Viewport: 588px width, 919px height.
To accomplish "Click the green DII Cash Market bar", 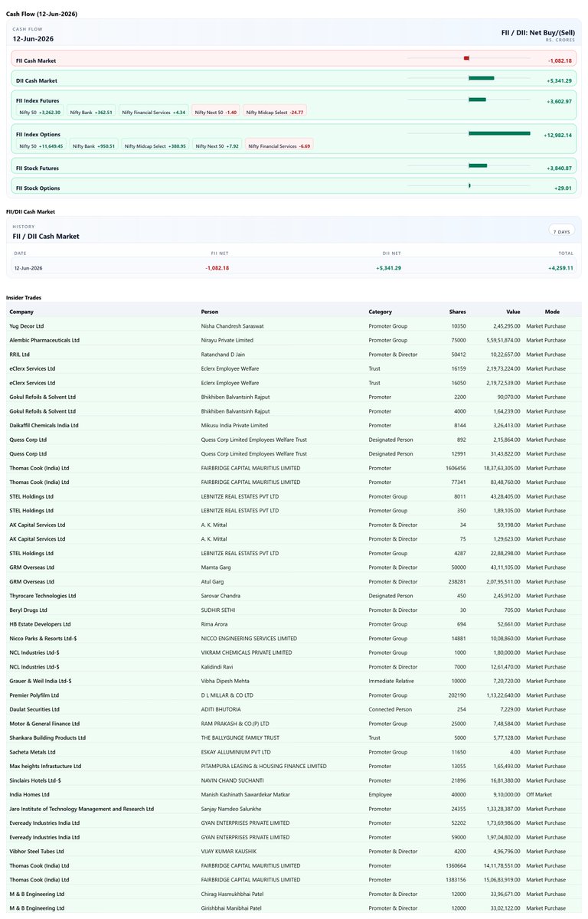I will [482, 77].
